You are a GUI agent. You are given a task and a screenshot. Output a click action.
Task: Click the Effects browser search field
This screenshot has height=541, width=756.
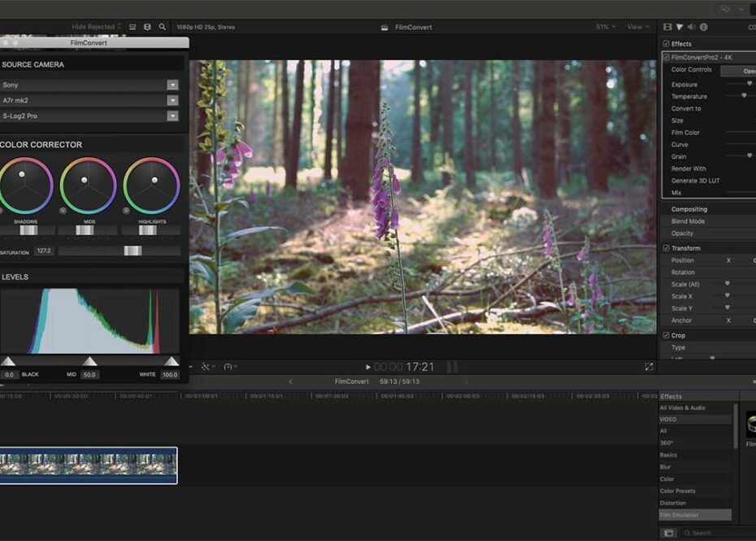pyautogui.click(x=719, y=533)
